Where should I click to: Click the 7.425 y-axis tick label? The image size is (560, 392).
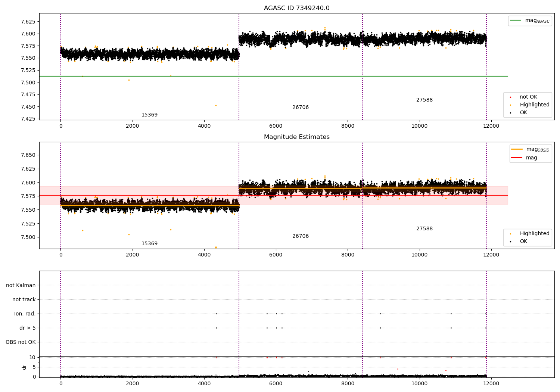[28, 119]
